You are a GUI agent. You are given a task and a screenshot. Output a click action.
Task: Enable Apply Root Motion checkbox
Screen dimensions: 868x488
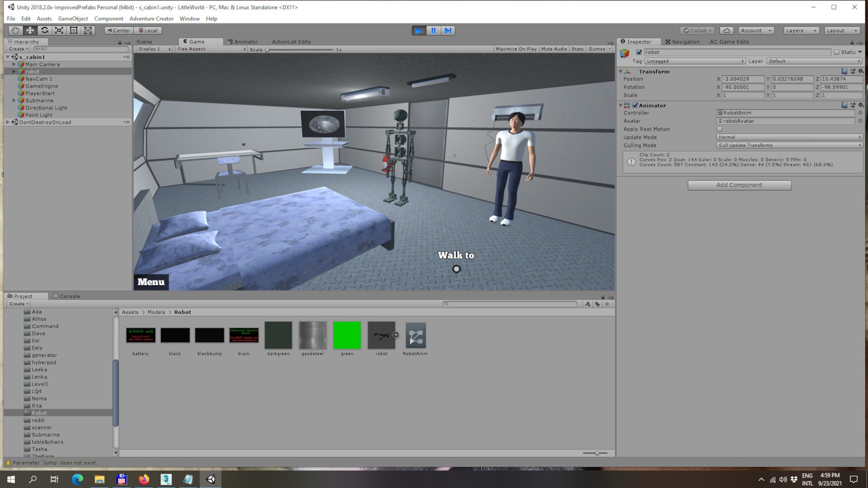pos(719,129)
